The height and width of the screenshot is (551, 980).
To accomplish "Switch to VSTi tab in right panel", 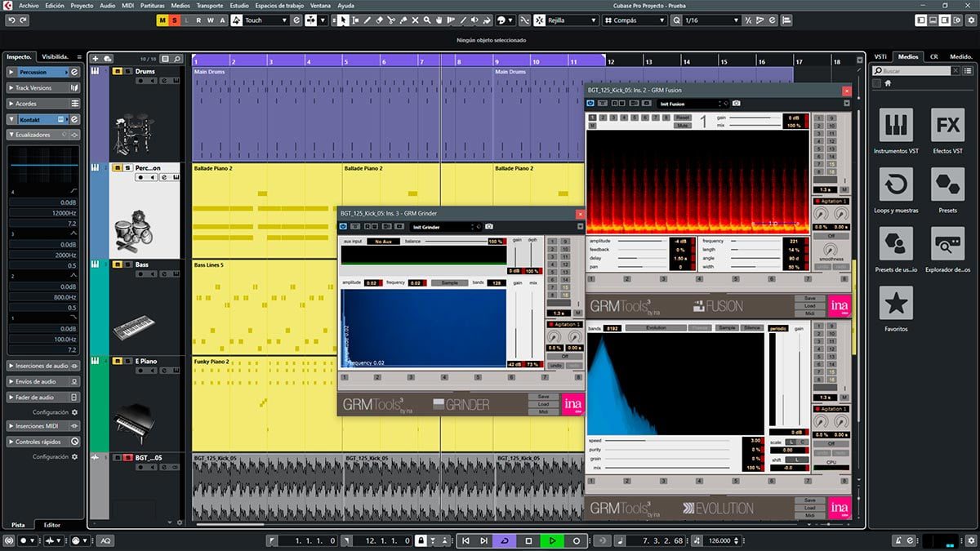I will click(880, 56).
